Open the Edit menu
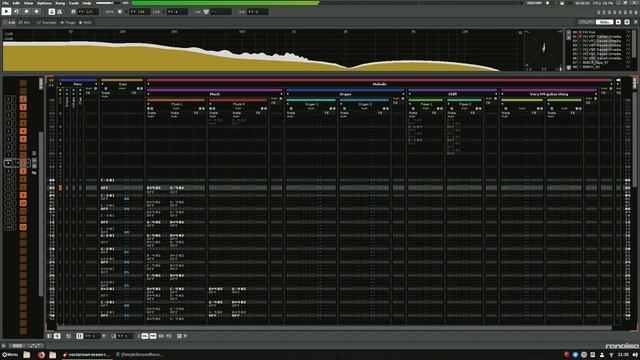The height and width of the screenshot is (360, 640). click(16, 3)
